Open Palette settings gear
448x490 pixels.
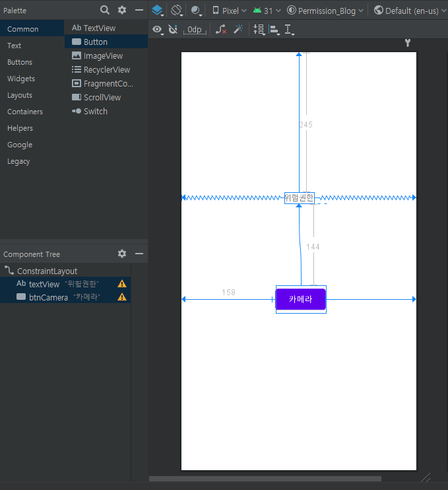(x=122, y=10)
